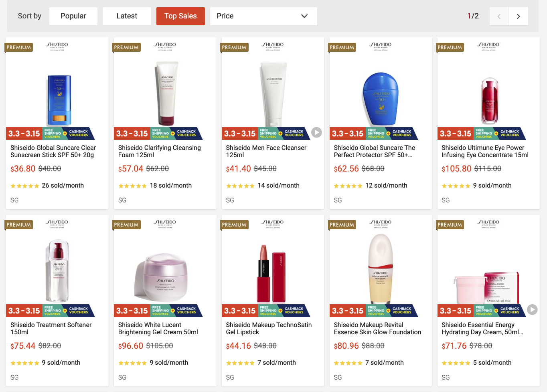
Task: Open Revital Essence Skin Glow Foundation image
Action: click(380, 269)
